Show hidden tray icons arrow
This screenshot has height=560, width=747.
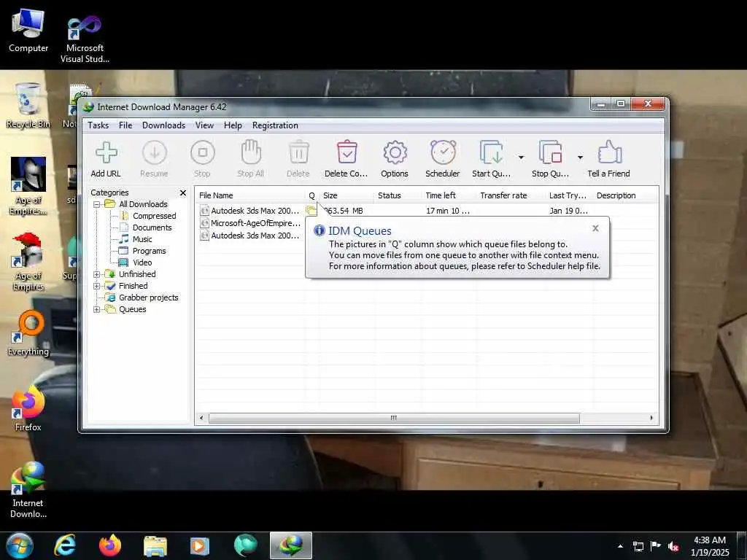point(620,546)
